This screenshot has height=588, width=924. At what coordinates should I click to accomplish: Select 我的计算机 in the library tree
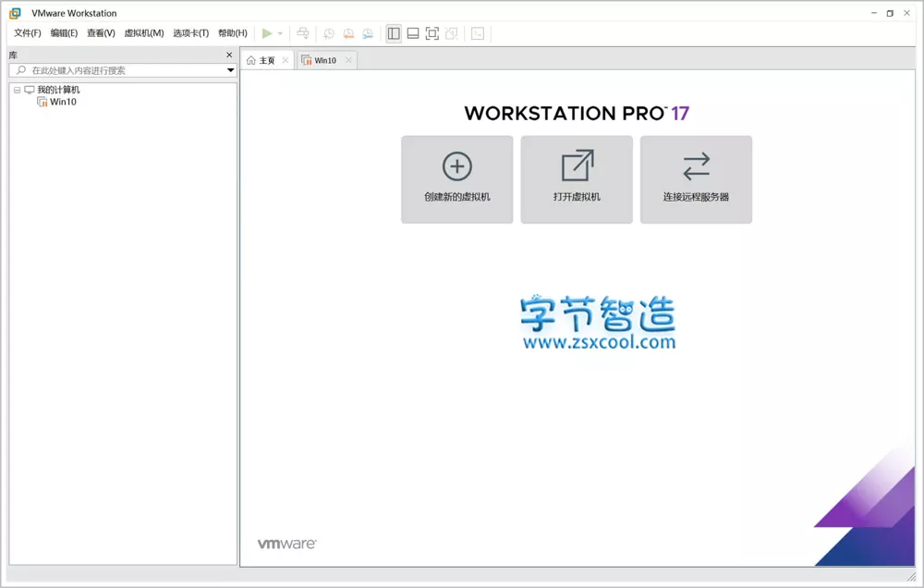(x=58, y=90)
